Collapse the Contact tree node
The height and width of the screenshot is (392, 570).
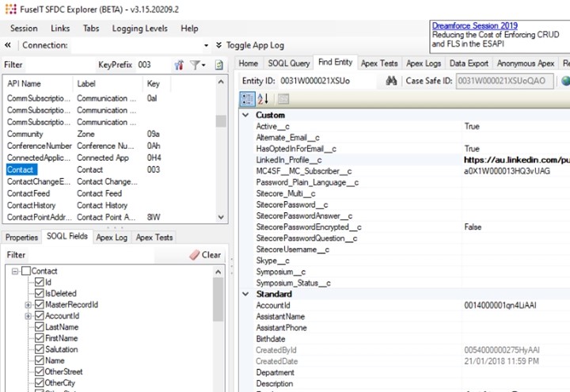click(x=15, y=272)
